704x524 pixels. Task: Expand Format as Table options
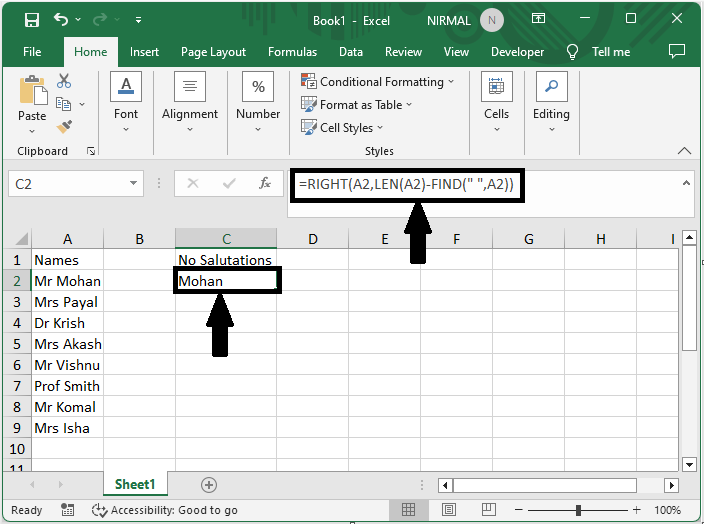[358, 105]
